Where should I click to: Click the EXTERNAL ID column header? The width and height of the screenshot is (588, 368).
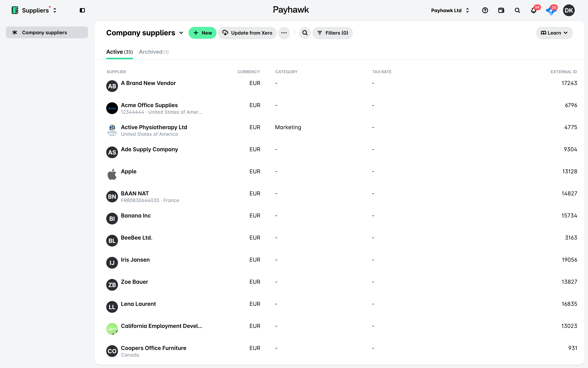point(563,72)
